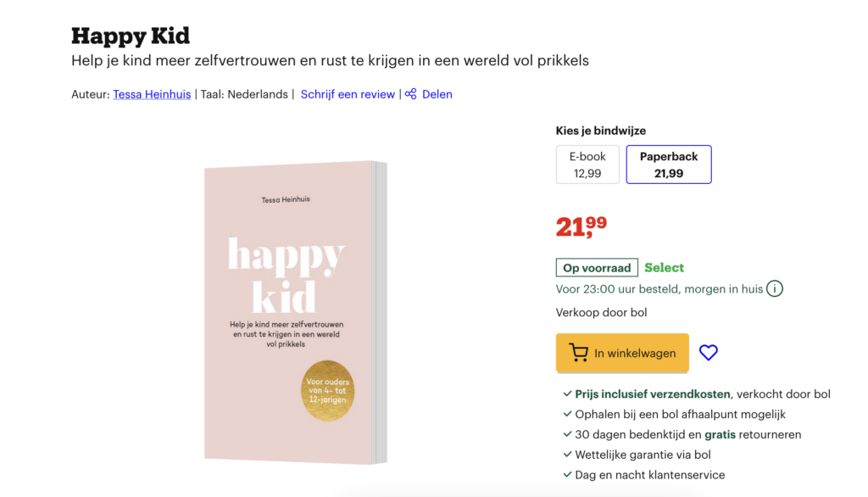Open author Tessa Heinhuis link
This screenshot has height=497, width=868.
pyautogui.click(x=152, y=94)
